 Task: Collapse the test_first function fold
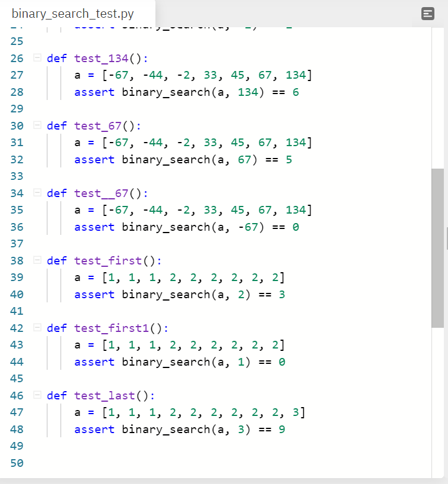[x=37, y=260]
